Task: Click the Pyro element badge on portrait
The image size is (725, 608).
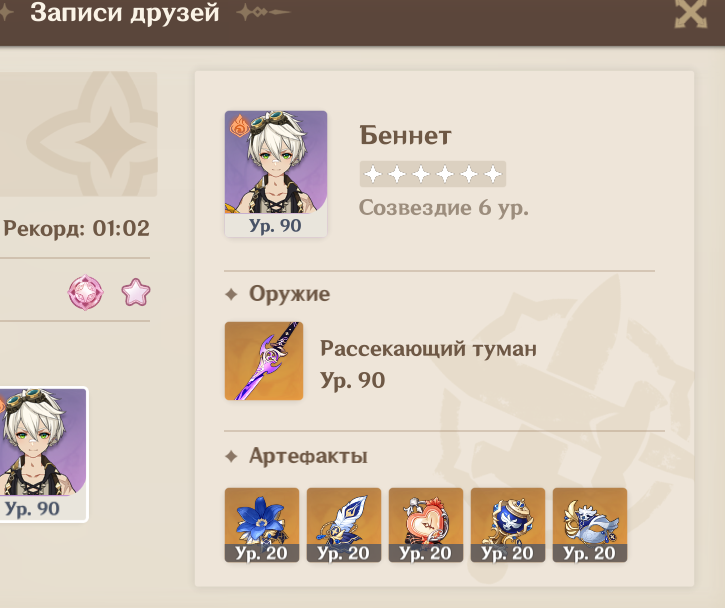Action: [239, 126]
